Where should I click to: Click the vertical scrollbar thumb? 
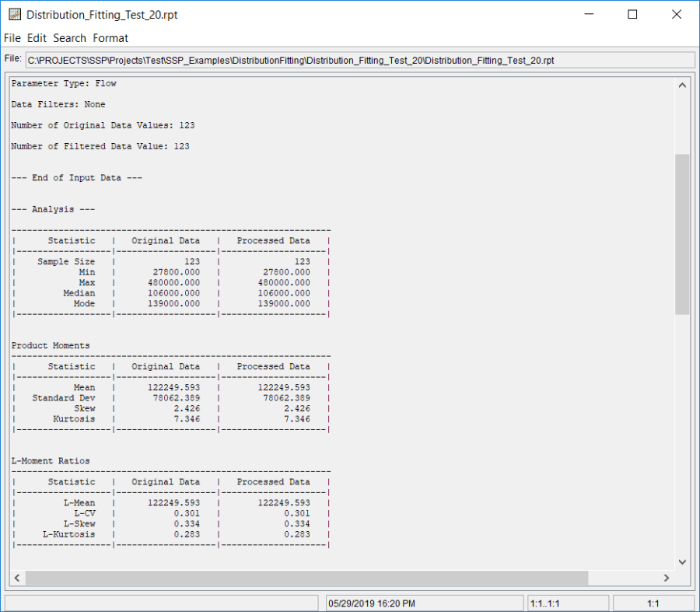coord(682,234)
